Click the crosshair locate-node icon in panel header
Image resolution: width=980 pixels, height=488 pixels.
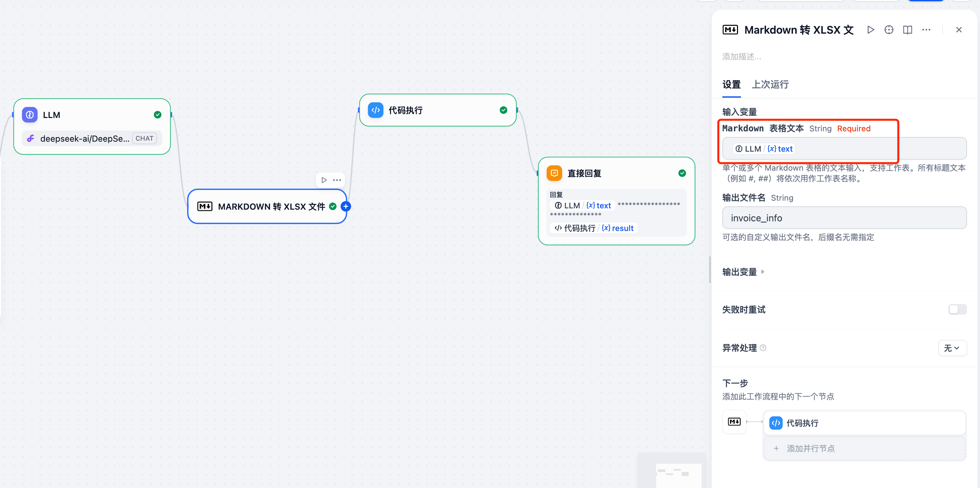(x=889, y=30)
